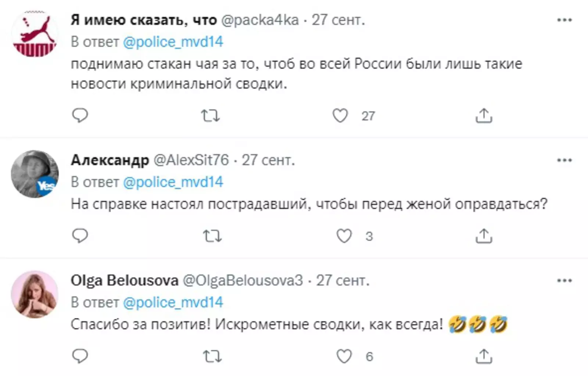Open more options for Olga Belousova's tweet
Viewport: 588px width, 376px height.
pos(564,281)
